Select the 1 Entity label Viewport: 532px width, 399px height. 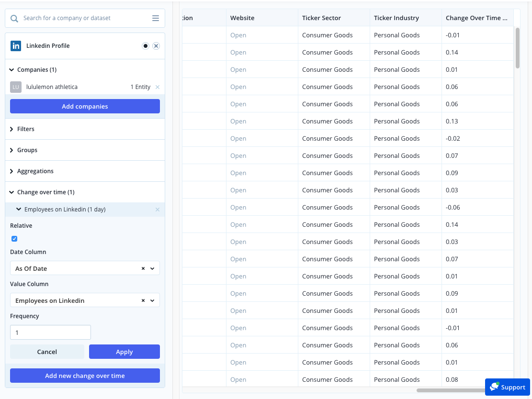coord(140,87)
